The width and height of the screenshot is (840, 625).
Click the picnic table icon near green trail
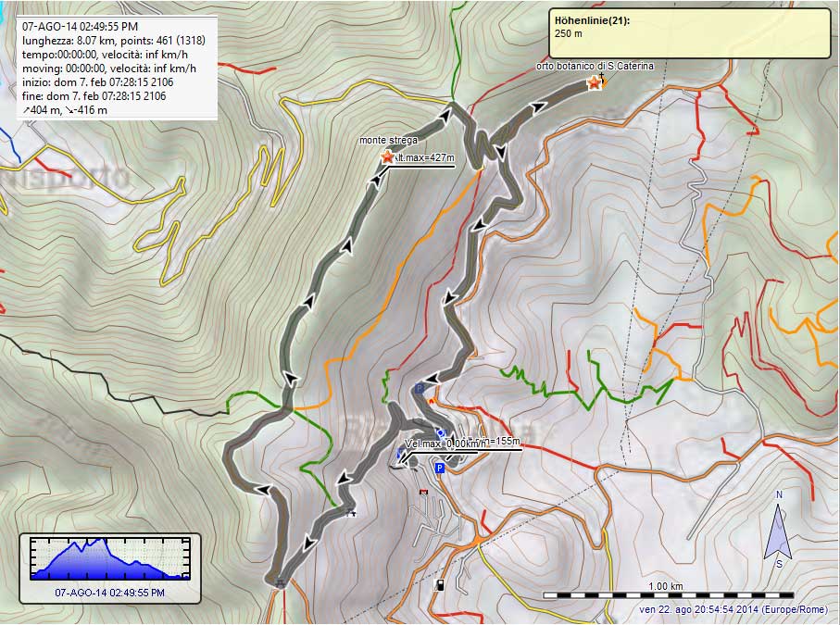coord(351,513)
